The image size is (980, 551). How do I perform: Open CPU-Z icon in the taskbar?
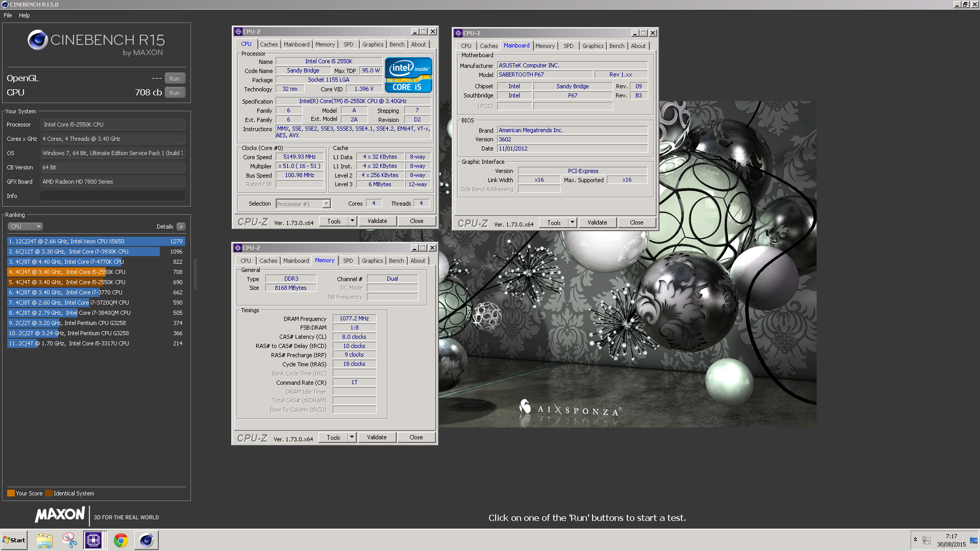tap(93, 540)
